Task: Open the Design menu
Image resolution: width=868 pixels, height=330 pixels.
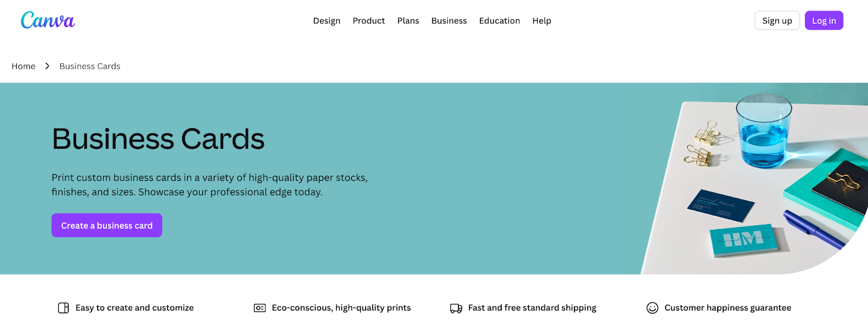Action: click(x=327, y=21)
